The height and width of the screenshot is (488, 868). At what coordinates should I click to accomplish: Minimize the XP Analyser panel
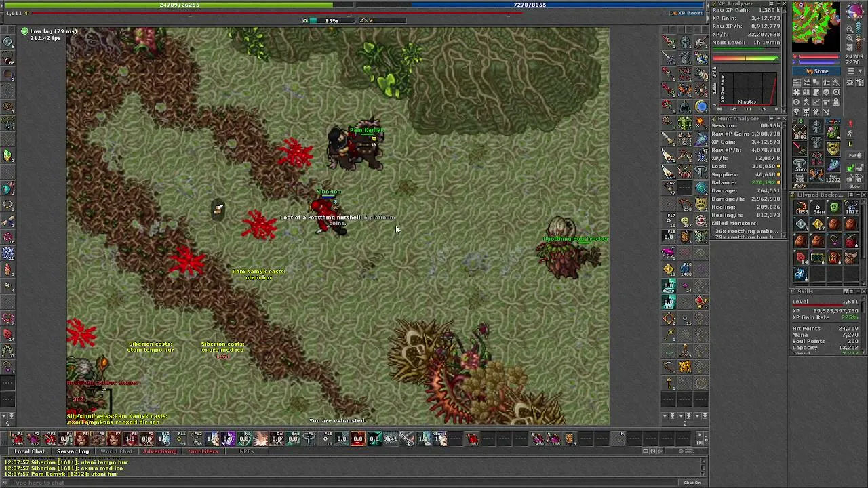(777, 5)
